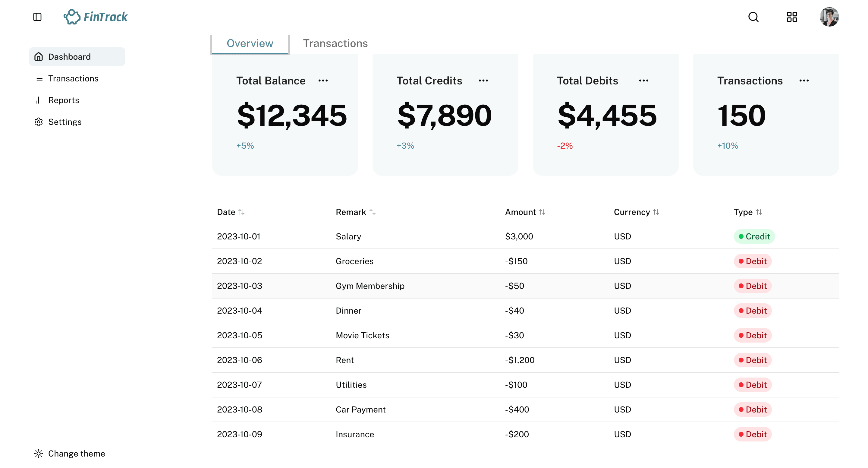Switch to the Transactions tab
Image resolution: width=868 pixels, height=468 pixels.
point(335,43)
